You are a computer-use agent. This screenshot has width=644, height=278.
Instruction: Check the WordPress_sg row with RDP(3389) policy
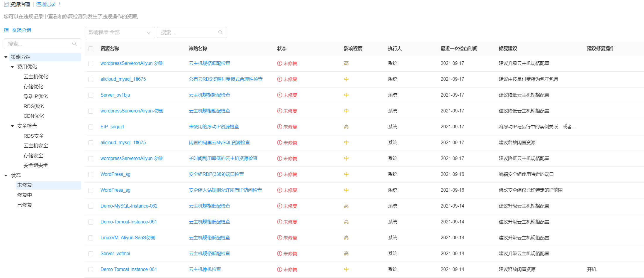tap(91, 174)
